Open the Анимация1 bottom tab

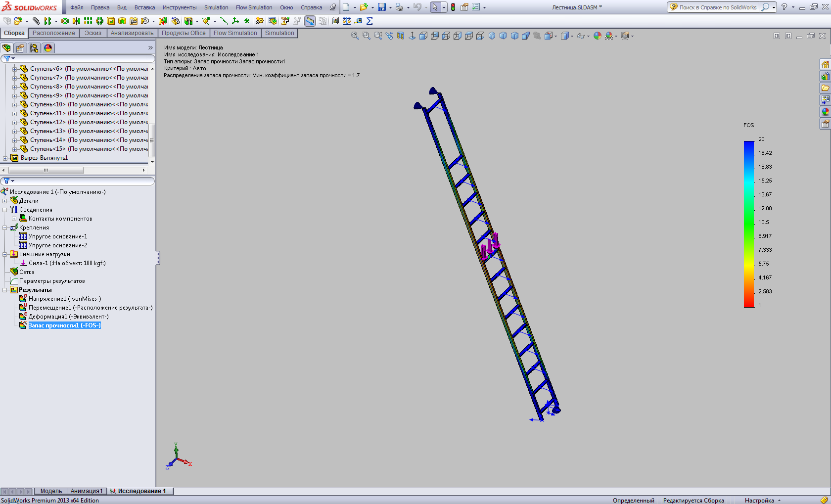tap(87, 491)
